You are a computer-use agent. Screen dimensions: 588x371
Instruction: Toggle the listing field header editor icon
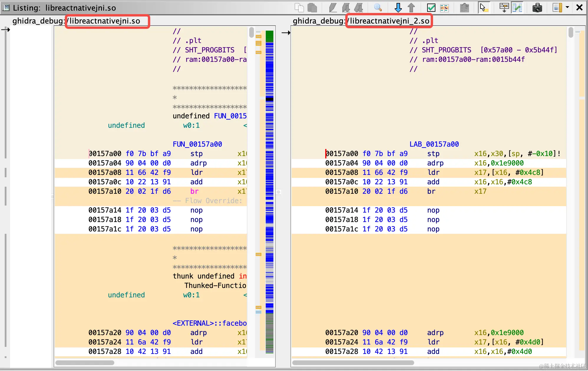pyautogui.click(x=504, y=8)
